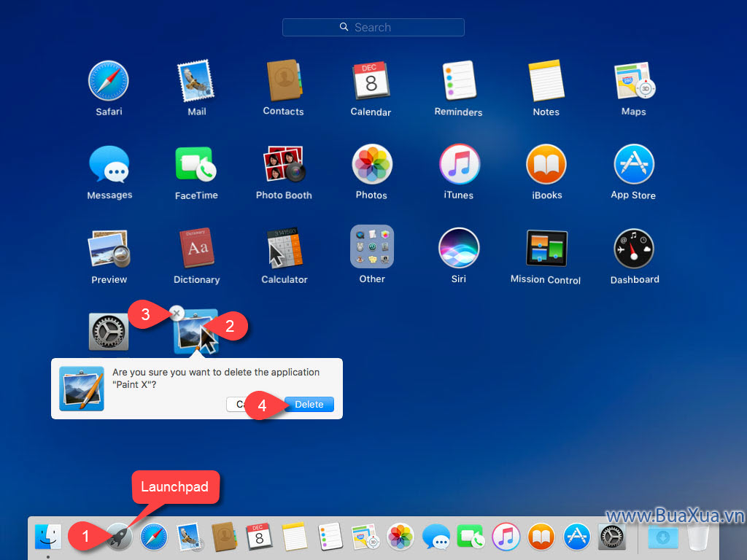Open the Trash in the Dock
The image size is (747, 560).
click(x=698, y=537)
